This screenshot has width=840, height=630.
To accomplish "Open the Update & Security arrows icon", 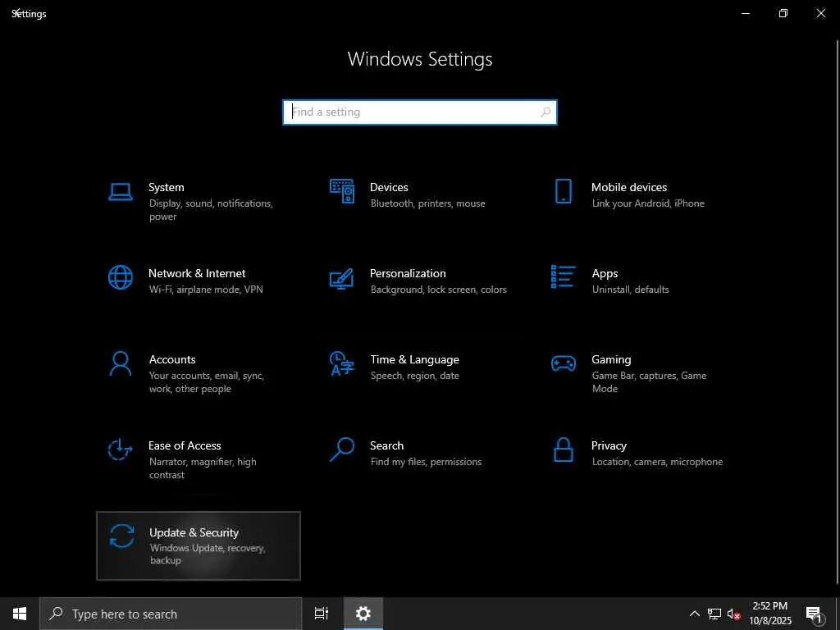I will tap(121, 536).
